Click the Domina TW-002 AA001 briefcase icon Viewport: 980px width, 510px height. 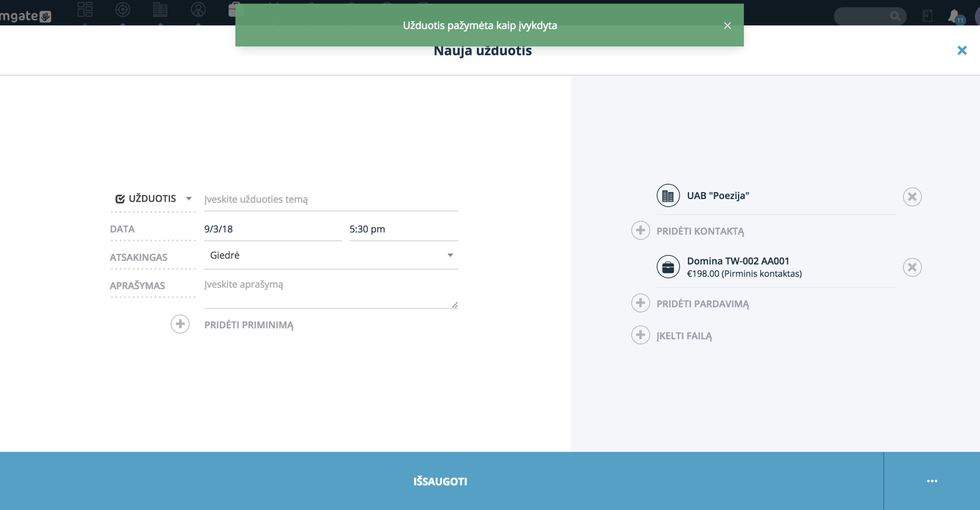(x=668, y=267)
